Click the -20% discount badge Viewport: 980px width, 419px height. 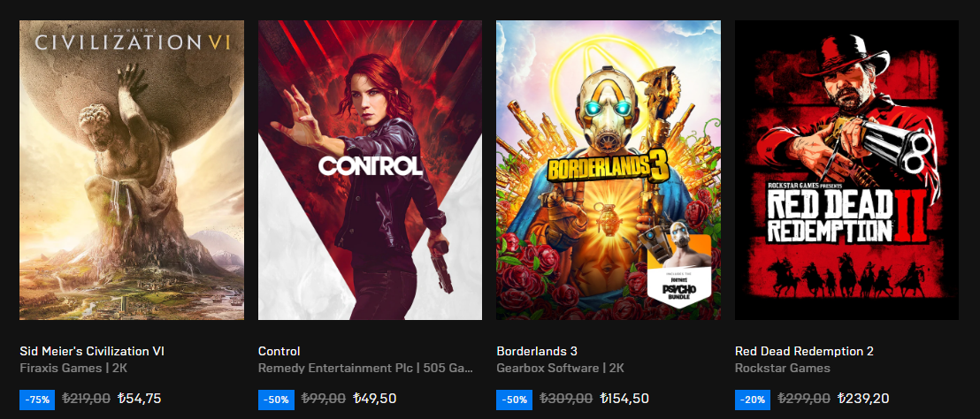point(753,400)
